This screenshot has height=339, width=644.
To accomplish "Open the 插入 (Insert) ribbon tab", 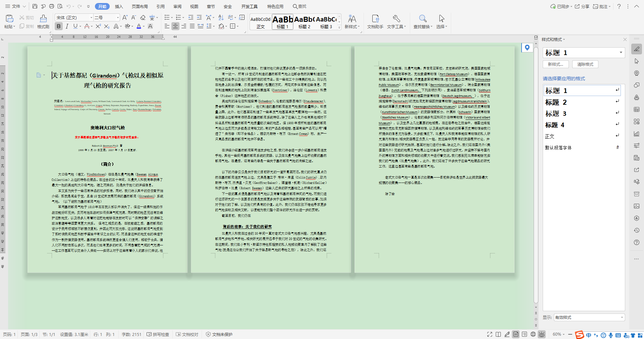I will click(x=119, y=6).
